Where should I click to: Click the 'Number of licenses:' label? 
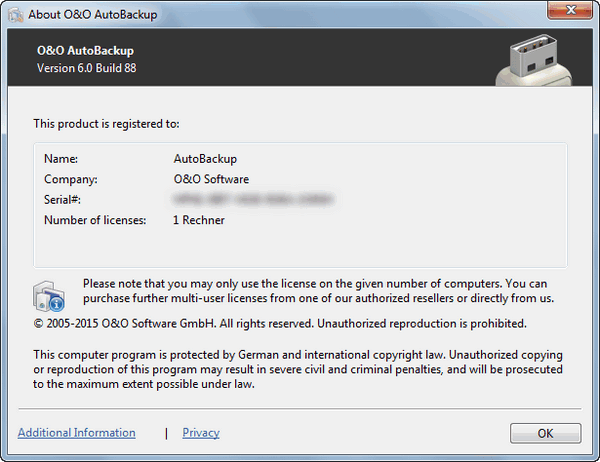[x=95, y=220]
